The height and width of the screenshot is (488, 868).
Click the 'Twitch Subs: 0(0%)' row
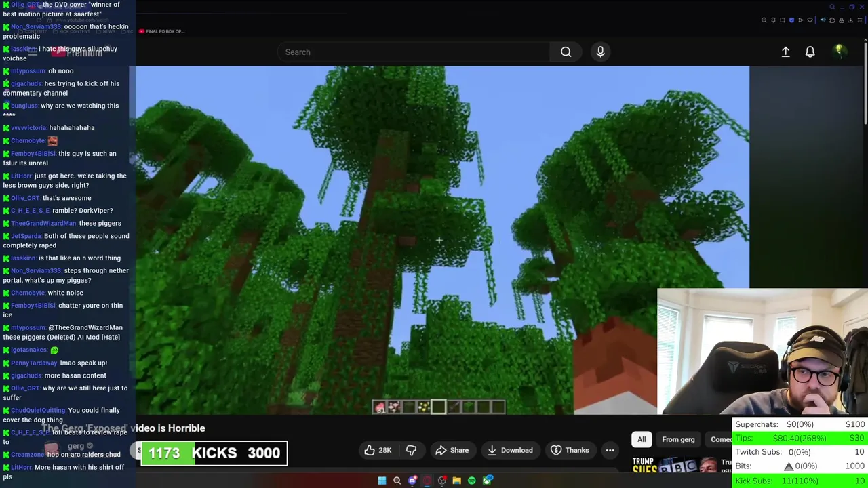pyautogui.click(x=800, y=452)
